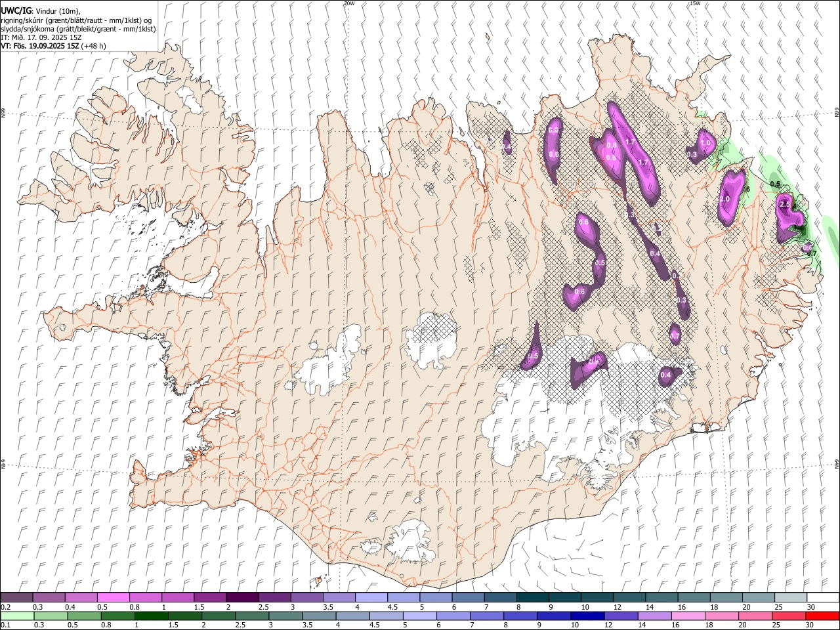The image size is (840, 630).
Task: Click the valid time 'VT: Fös. 19.09.2025 15Z'
Action: click(x=41, y=46)
